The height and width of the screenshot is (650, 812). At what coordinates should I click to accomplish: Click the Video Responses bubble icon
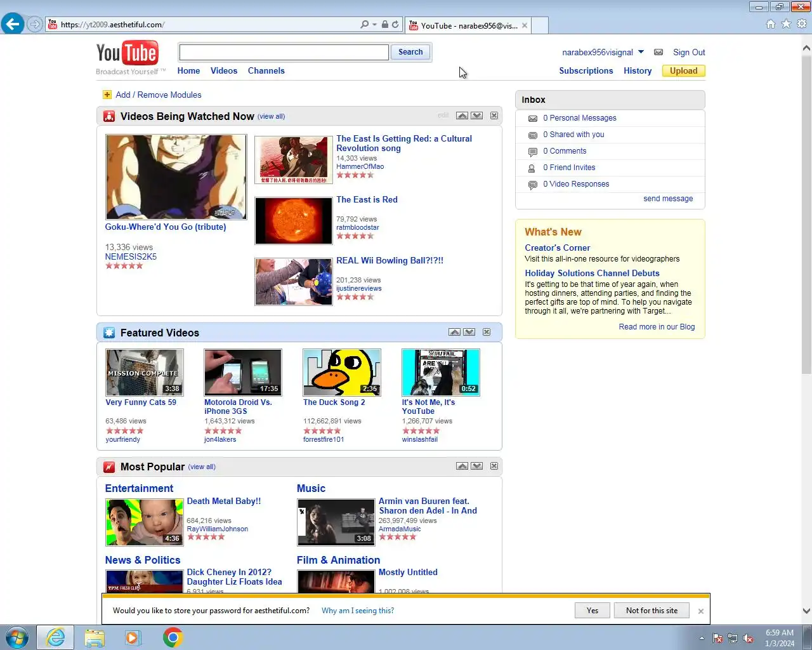(x=533, y=185)
